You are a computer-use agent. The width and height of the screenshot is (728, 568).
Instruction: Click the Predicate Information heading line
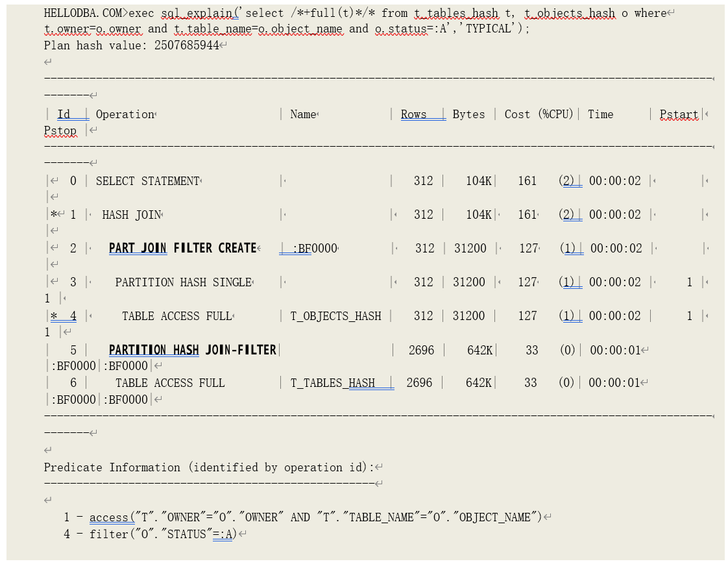pos(208,467)
